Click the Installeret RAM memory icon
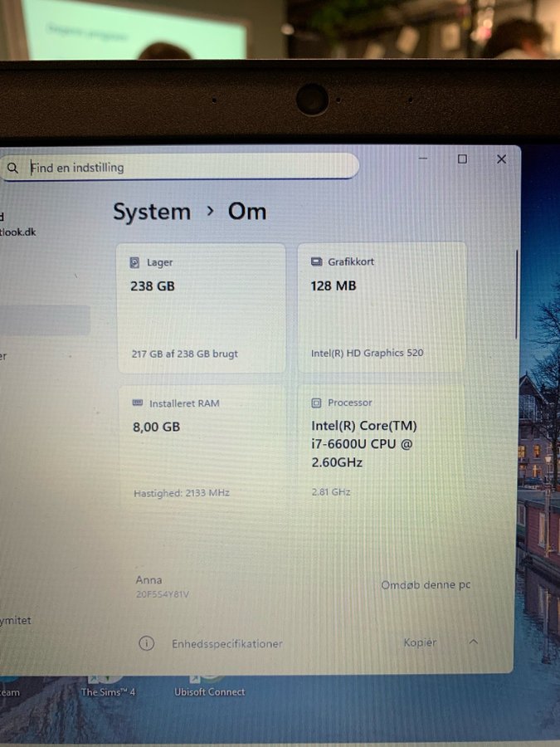Viewport: 560px width, 747px height. [x=138, y=403]
